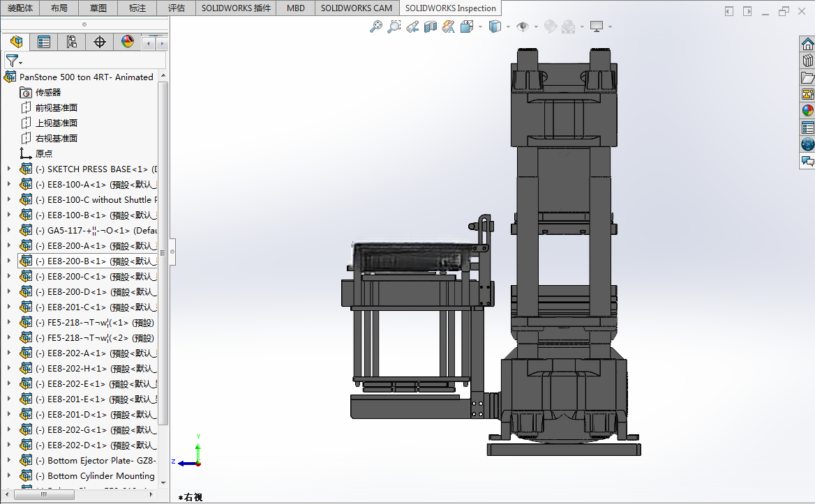Expand the GA5-117 component node

[x=8, y=230]
